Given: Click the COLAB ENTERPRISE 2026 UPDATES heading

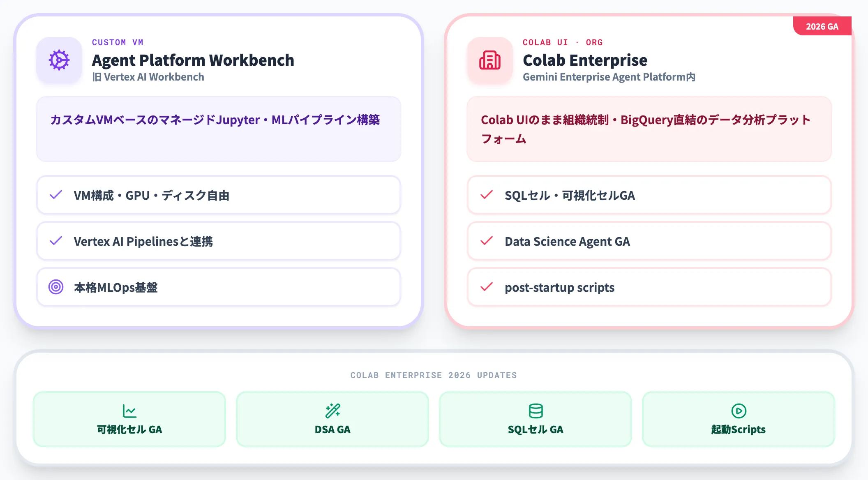Looking at the screenshot, I should (434, 375).
